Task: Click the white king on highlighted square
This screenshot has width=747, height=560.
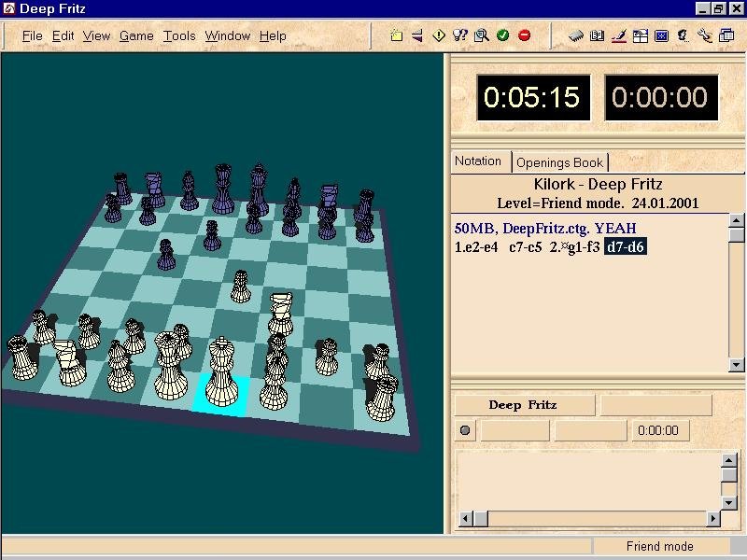Action: coord(221,372)
